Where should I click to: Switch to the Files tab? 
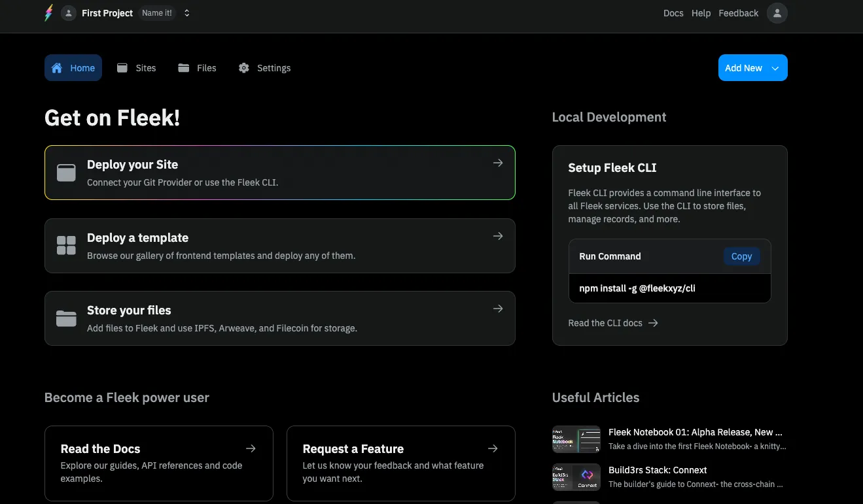198,68
